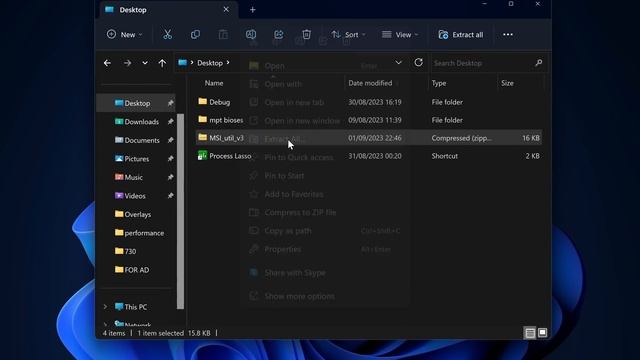Choose Share with Skype
640x360 pixels.
coord(295,273)
